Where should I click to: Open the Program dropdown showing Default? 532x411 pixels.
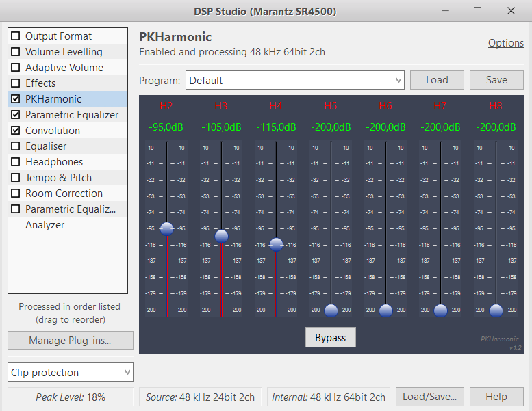pos(295,80)
